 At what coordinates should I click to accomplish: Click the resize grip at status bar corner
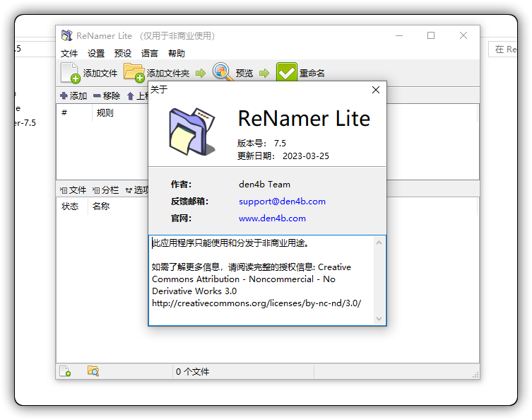[475, 375]
